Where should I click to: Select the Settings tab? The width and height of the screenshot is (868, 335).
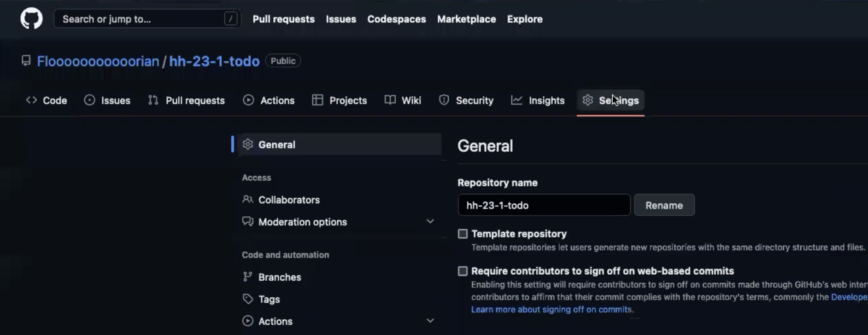(610, 100)
